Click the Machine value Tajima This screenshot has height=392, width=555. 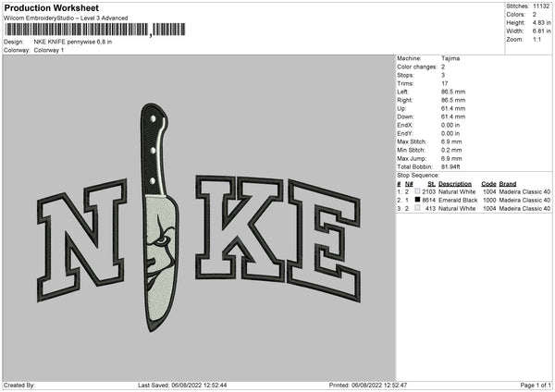tap(450, 58)
